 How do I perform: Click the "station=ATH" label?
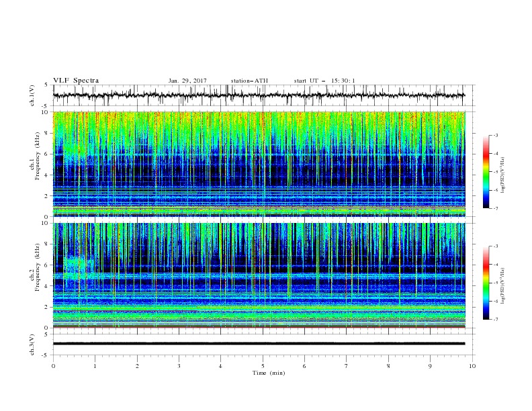click(249, 81)
